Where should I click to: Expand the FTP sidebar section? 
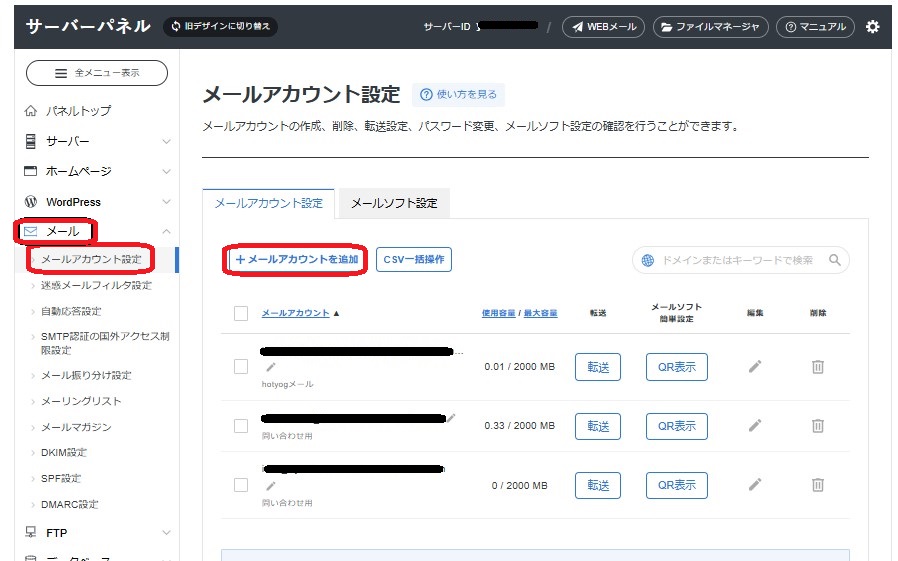[95, 533]
